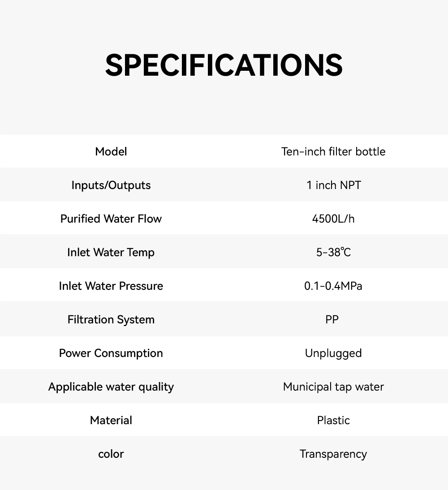Click the SPECIFICATIONS heading

pyautogui.click(x=224, y=65)
